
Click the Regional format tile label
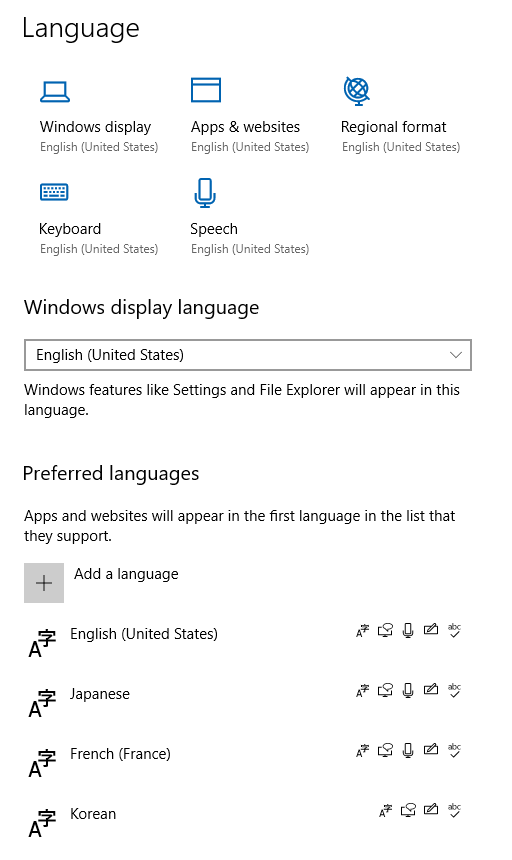[x=393, y=127]
